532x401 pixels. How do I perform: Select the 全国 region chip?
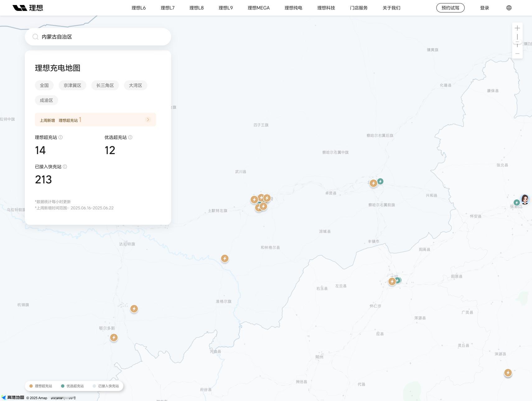(x=44, y=85)
